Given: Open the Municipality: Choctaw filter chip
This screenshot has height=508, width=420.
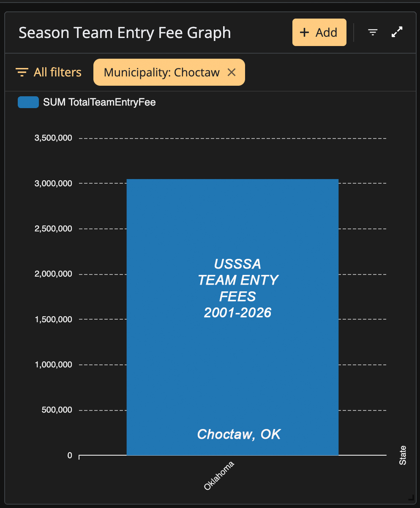Looking at the screenshot, I should (162, 72).
